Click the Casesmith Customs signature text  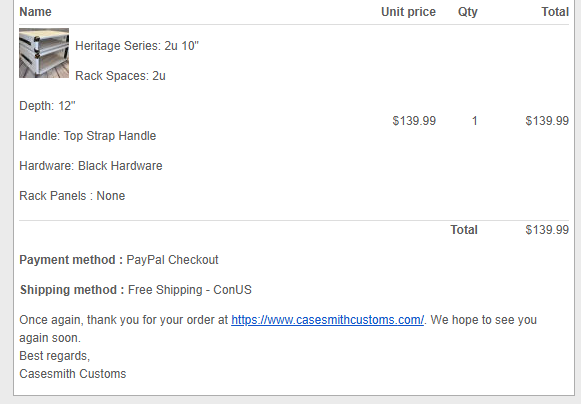[73, 374]
